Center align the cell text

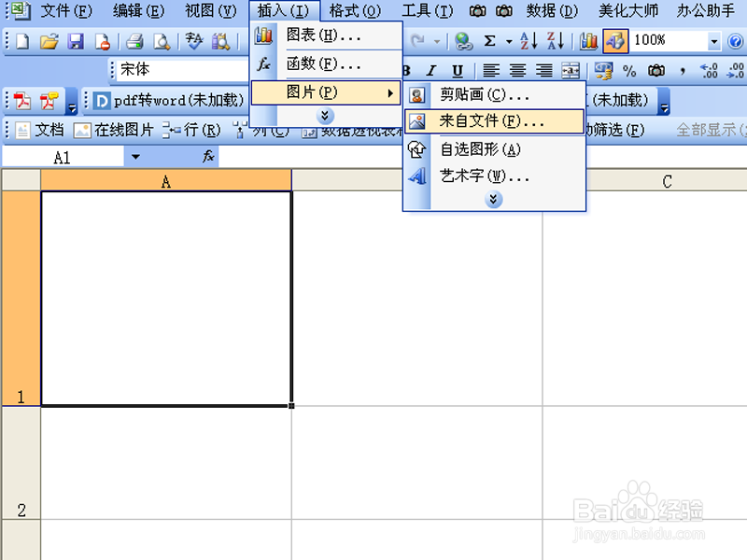point(518,71)
